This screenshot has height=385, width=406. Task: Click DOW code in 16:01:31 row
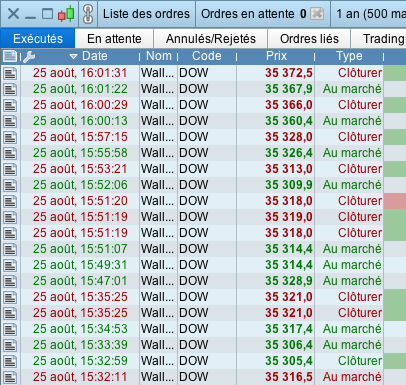194,73
